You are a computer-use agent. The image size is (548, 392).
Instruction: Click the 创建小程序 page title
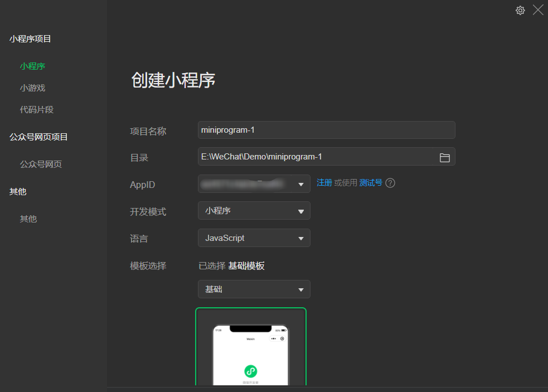click(x=173, y=80)
